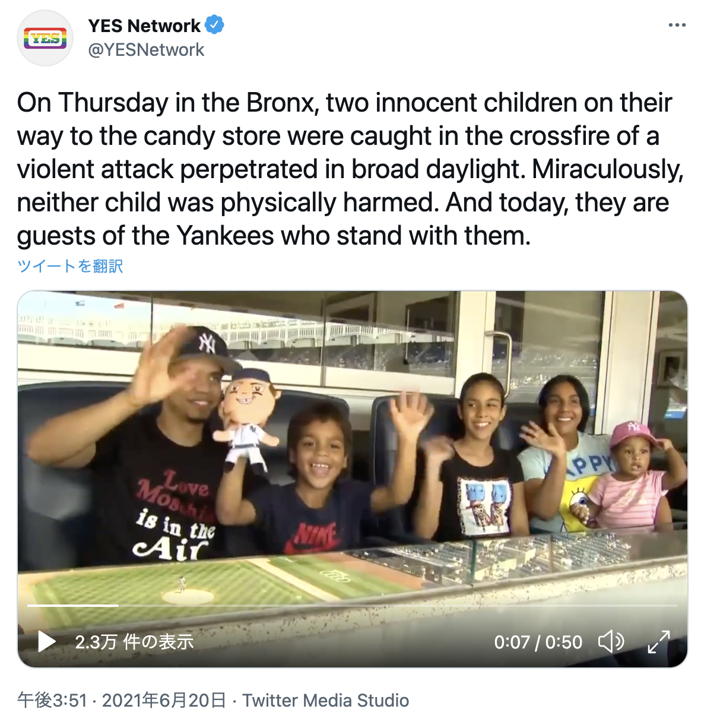Click the YES Network rainbow profile avatar
This screenshot has height=728, width=704.
coord(45,38)
